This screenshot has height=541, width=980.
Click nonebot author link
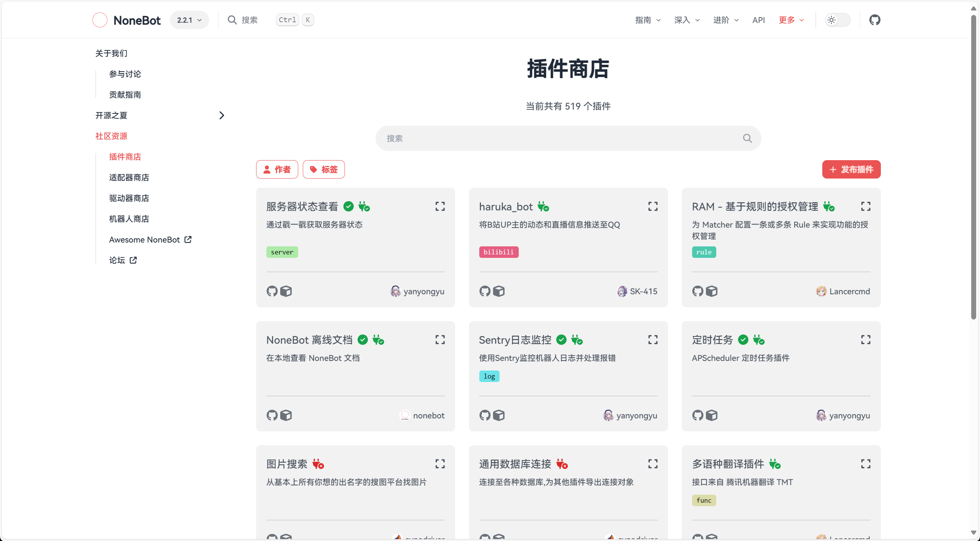click(422, 415)
